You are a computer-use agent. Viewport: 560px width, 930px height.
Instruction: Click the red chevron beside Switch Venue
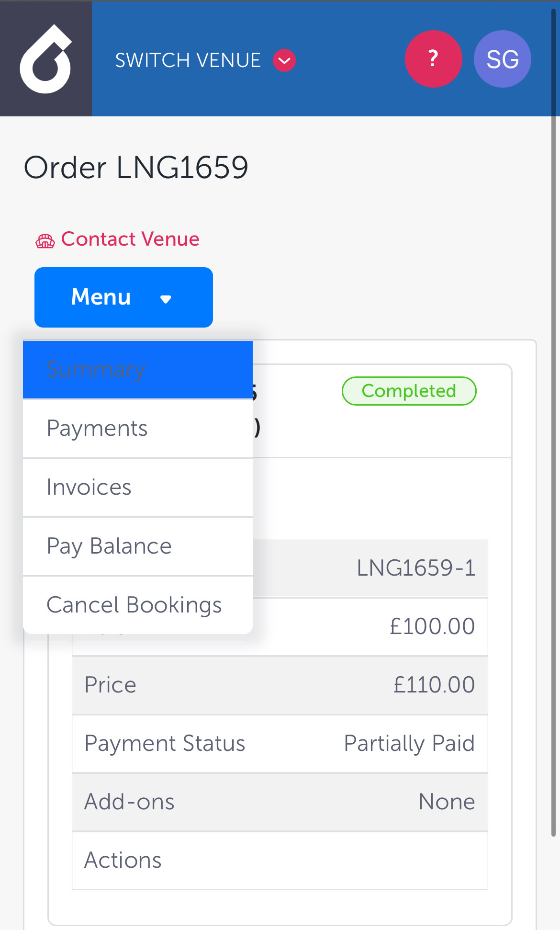click(x=284, y=60)
